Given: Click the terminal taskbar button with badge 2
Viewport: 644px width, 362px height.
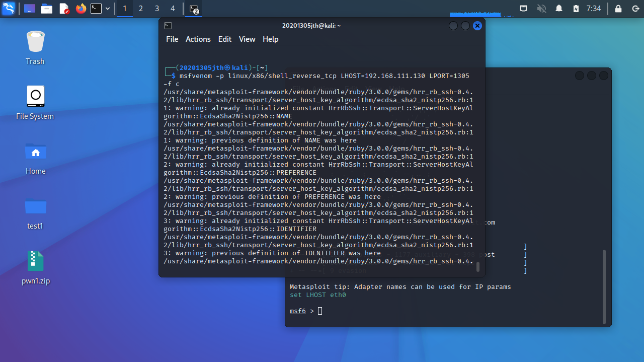Looking at the screenshot, I should (x=194, y=9).
